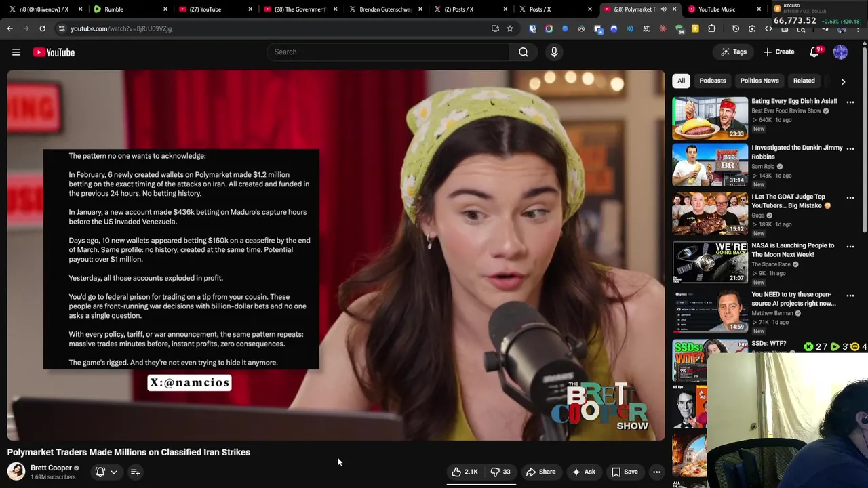Image resolution: width=868 pixels, height=488 pixels.
Task: Open GOAT Judge Top YouTubers thumbnail
Action: 710,213
